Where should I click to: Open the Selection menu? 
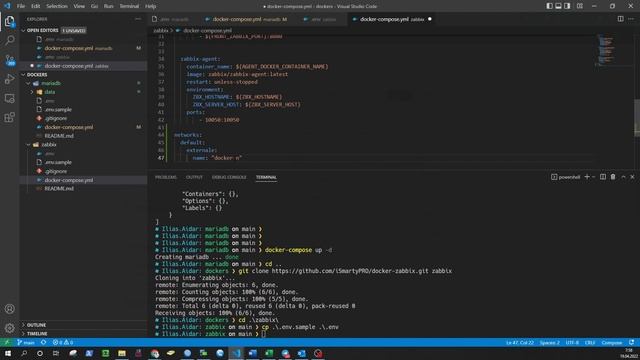pos(57,6)
